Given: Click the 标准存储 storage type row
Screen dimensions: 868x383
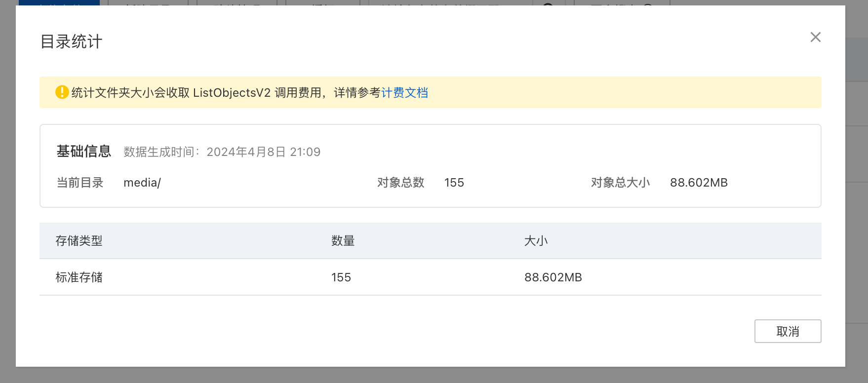Looking at the screenshot, I should click(79, 277).
